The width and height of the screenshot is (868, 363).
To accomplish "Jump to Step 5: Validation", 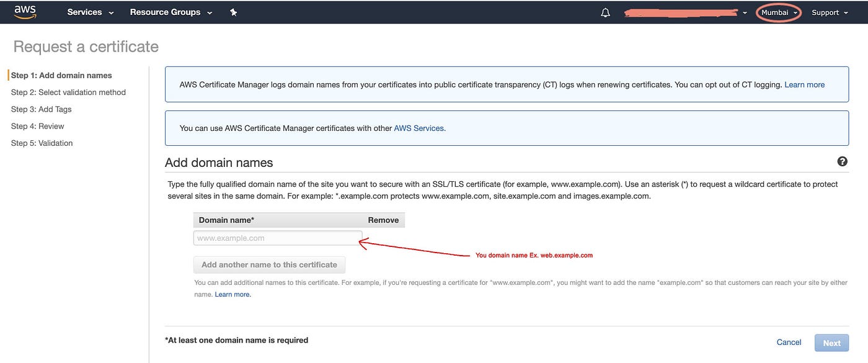I will tap(42, 143).
